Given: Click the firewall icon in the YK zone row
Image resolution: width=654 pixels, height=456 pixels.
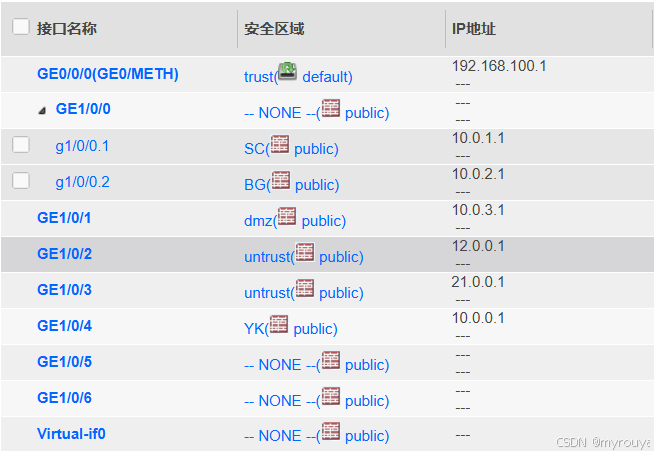Looking at the screenshot, I should (279, 324).
